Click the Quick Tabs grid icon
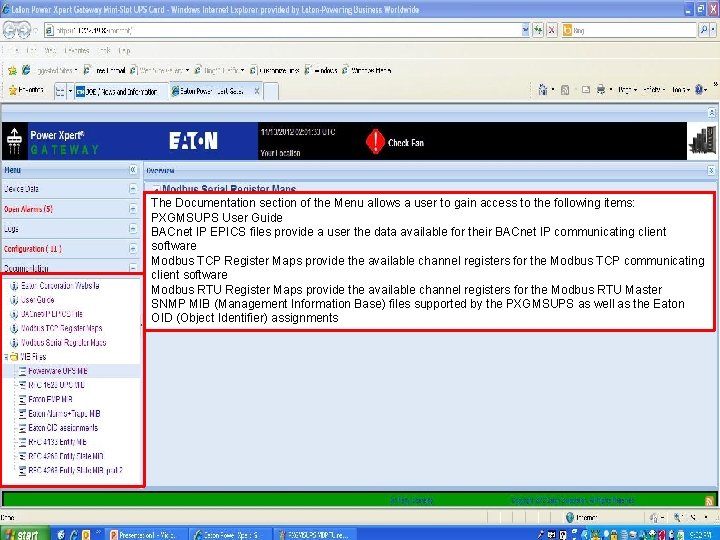Image resolution: width=720 pixels, height=540 pixels. click(60, 91)
